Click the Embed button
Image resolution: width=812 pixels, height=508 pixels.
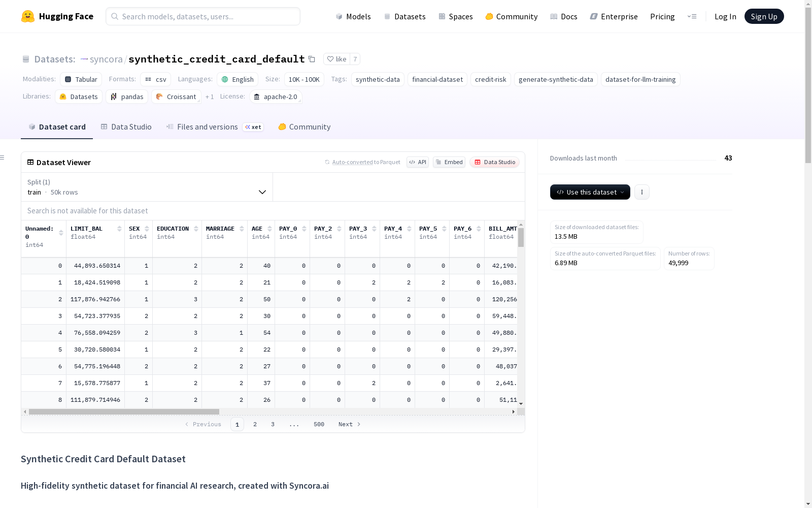(449, 162)
